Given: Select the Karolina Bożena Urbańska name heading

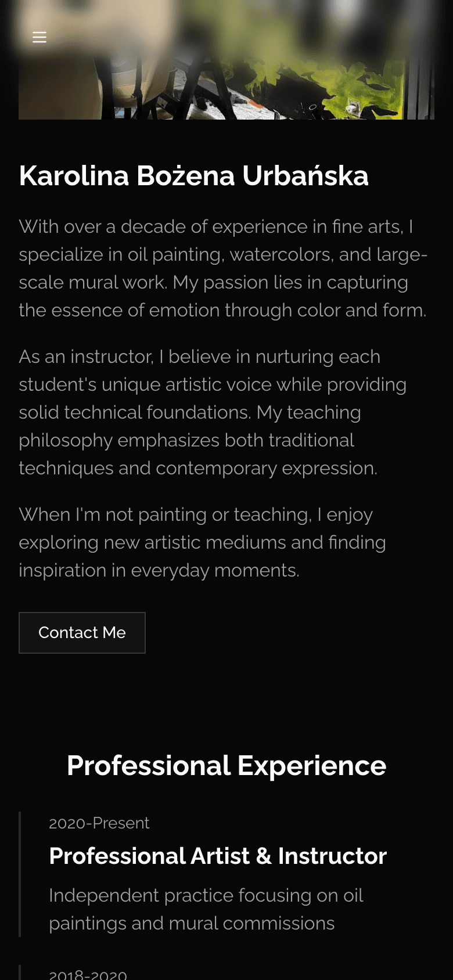Looking at the screenshot, I should point(193,176).
